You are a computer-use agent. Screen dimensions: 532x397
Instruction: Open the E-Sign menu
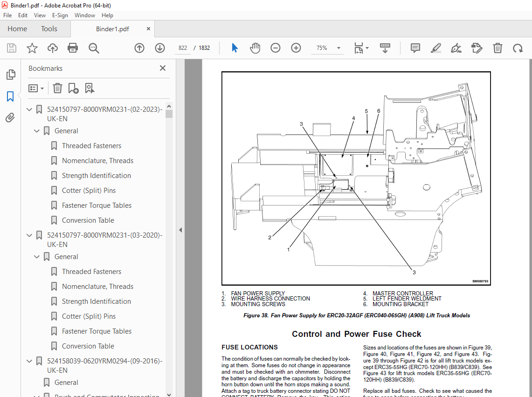pyautogui.click(x=60, y=15)
